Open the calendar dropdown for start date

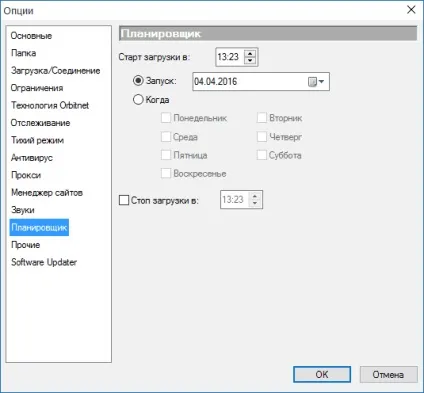(x=316, y=82)
